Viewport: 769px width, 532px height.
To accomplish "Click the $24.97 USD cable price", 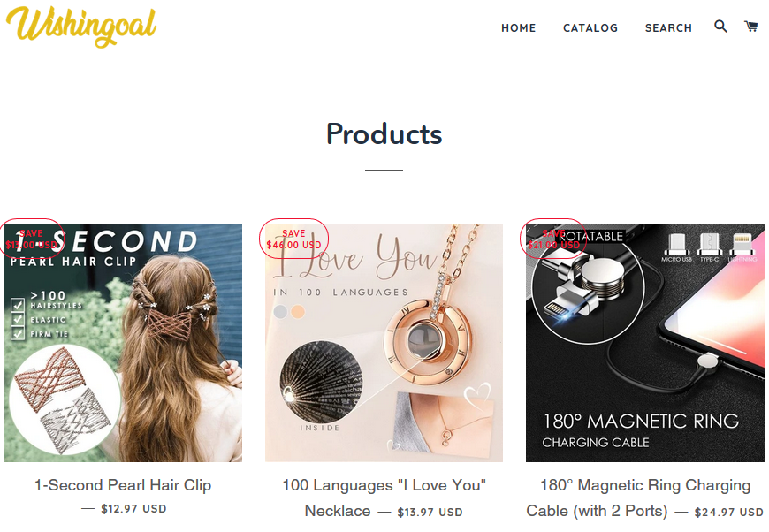I will (728, 513).
